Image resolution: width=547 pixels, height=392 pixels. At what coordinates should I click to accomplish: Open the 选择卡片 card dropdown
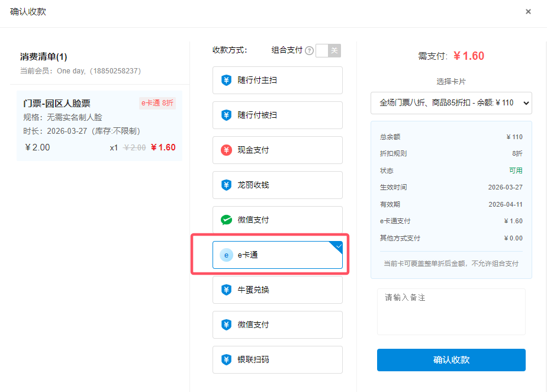tap(451, 102)
